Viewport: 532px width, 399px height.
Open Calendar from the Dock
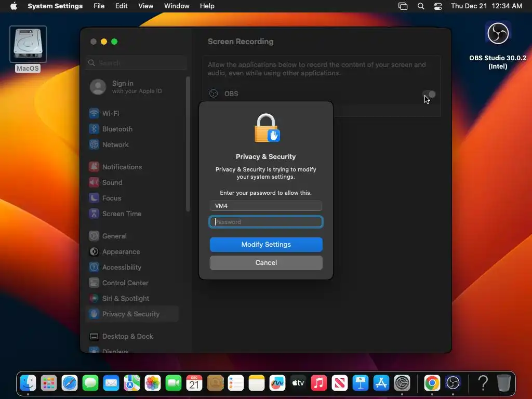tap(194, 383)
